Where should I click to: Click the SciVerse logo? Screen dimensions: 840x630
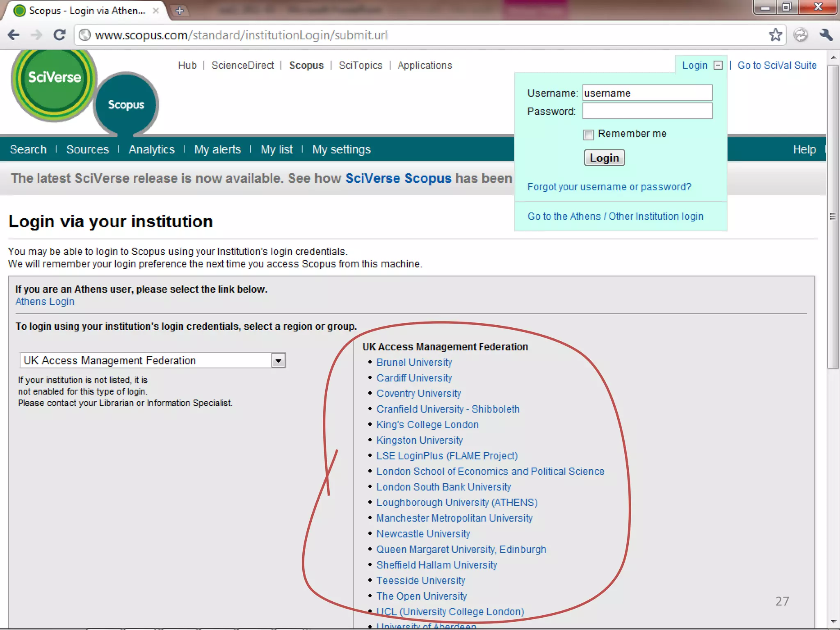54,85
